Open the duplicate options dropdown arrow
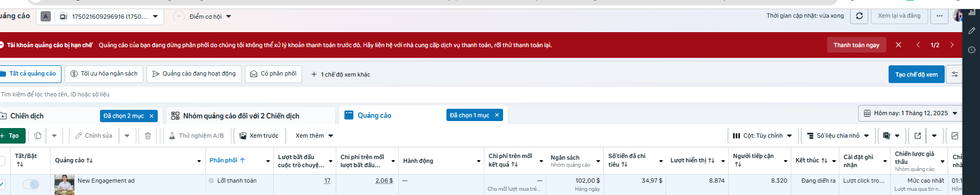 tap(54, 136)
